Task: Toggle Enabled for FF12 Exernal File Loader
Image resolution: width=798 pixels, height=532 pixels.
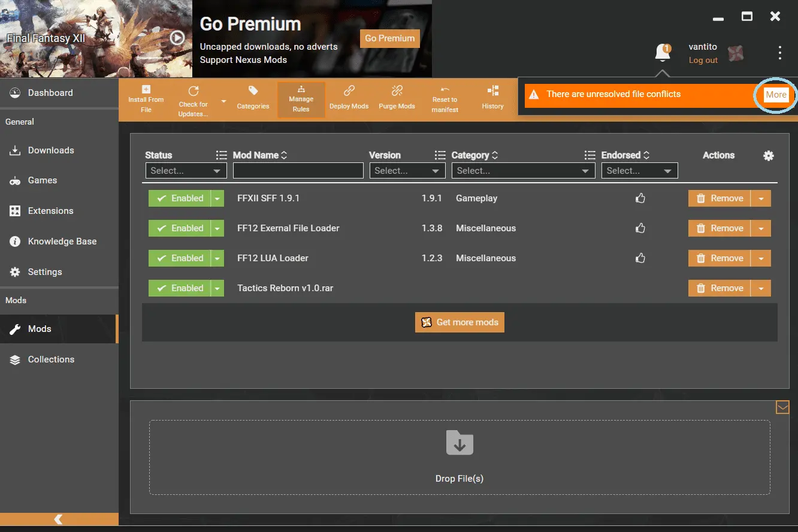Action: pyautogui.click(x=180, y=228)
